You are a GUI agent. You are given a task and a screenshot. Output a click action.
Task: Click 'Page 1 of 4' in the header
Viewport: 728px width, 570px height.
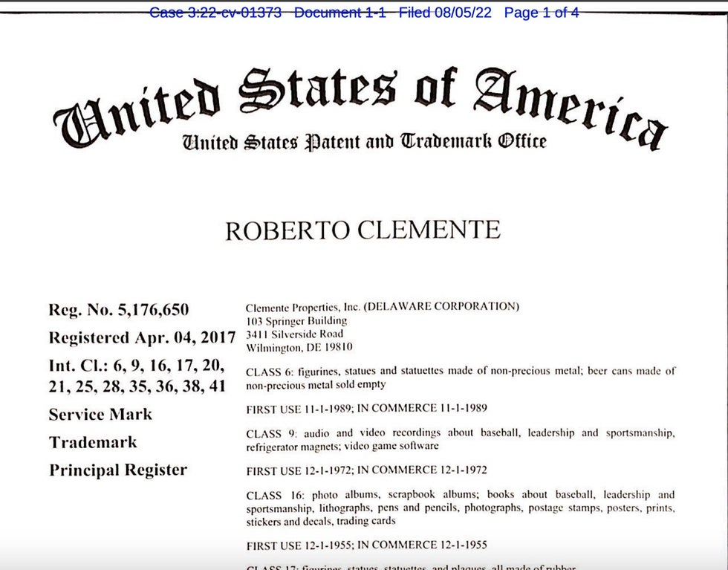tap(542, 13)
